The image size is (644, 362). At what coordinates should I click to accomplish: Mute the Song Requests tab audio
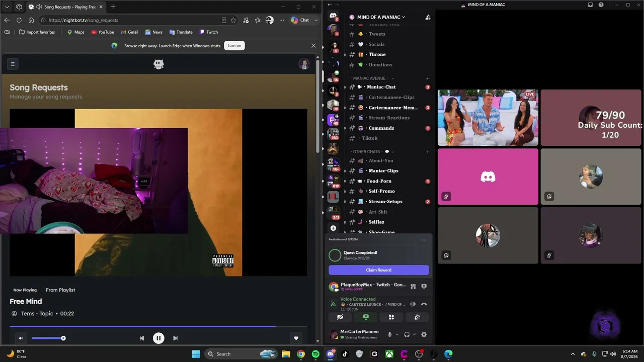coord(39,7)
